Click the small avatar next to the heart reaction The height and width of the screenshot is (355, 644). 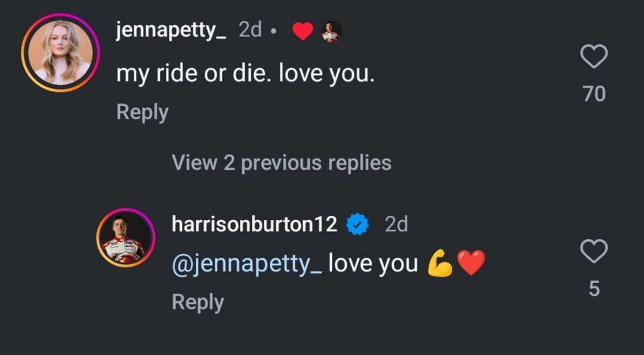pos(330,31)
